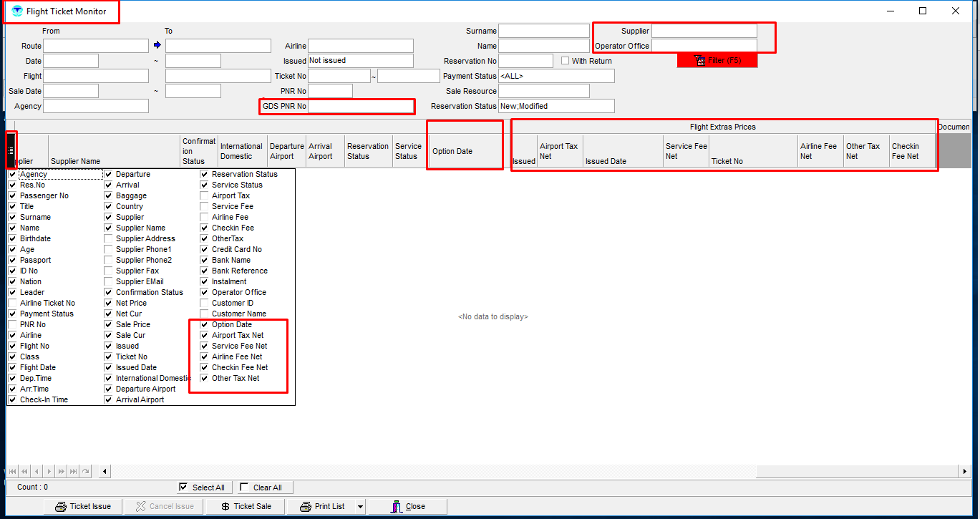Viewport: 980px width, 519px height.
Task: Click the Ticket Sale dollar button
Action: point(246,506)
